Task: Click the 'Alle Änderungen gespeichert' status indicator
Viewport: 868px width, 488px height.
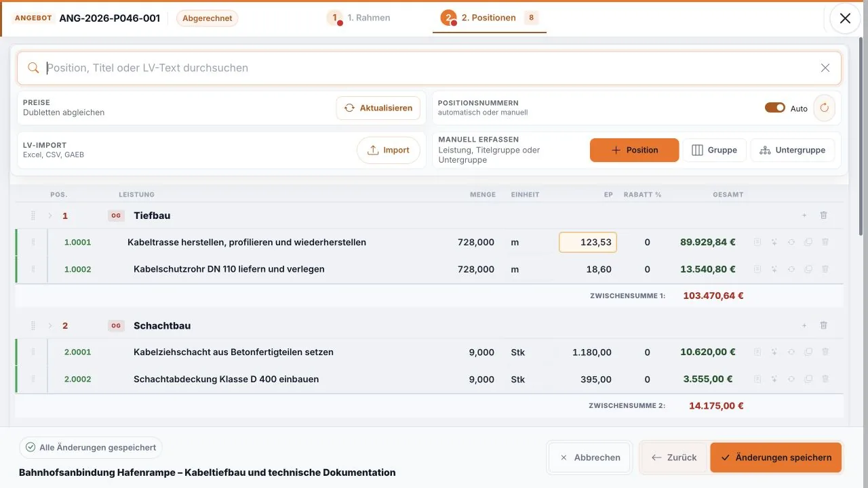Action: point(91,447)
